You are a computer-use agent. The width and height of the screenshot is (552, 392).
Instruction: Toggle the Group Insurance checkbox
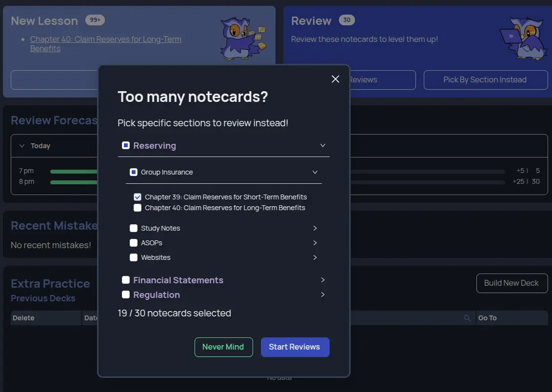point(134,172)
